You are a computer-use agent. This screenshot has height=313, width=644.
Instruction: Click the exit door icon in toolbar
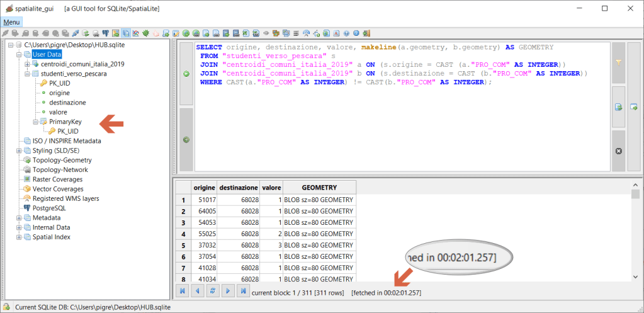coord(366,33)
